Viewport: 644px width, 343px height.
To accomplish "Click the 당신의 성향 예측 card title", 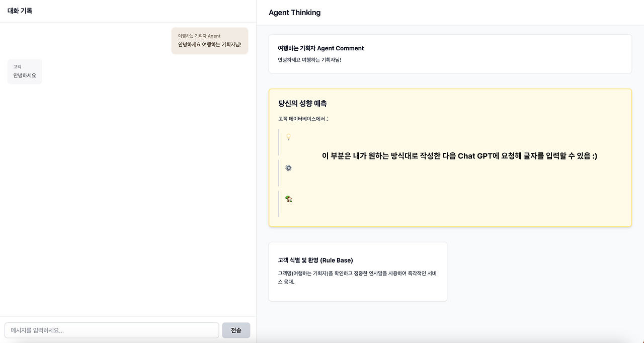I will tap(302, 103).
